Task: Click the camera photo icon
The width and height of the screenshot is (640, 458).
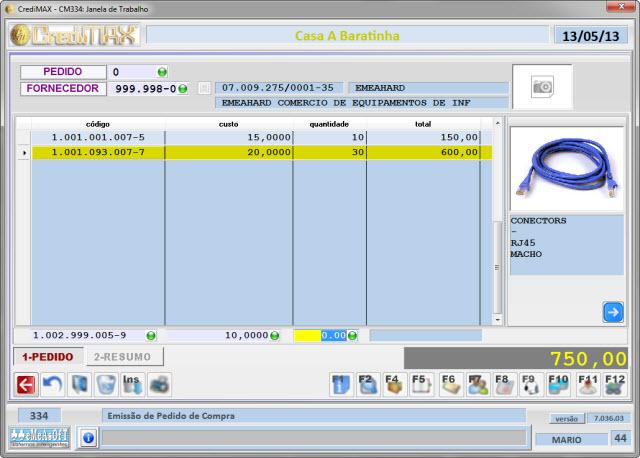Action: [542, 87]
